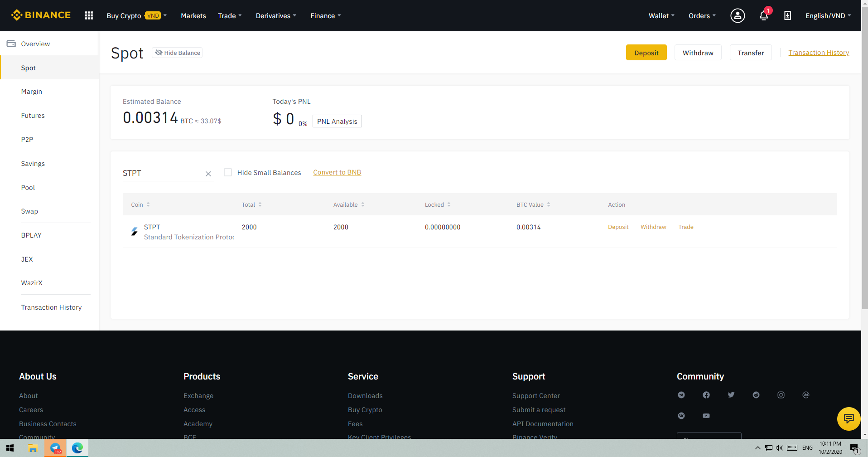Go to Markets in top navigation
The height and width of the screenshot is (457, 868).
[x=193, y=15]
